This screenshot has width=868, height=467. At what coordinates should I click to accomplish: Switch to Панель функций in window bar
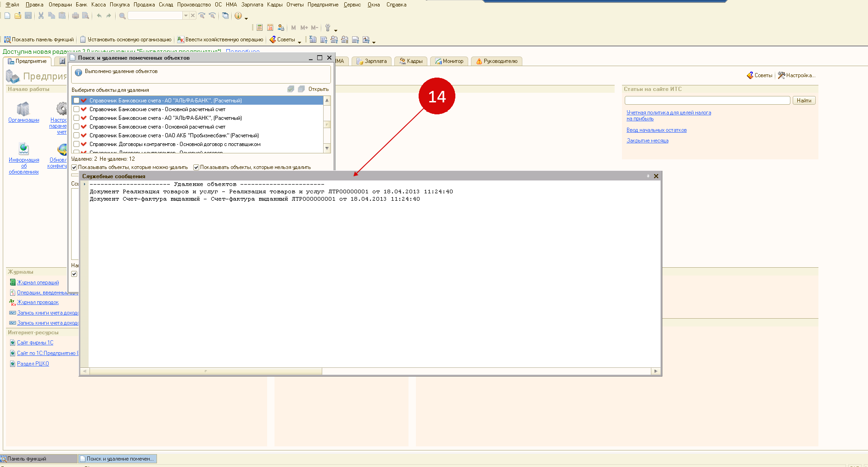coord(39,459)
